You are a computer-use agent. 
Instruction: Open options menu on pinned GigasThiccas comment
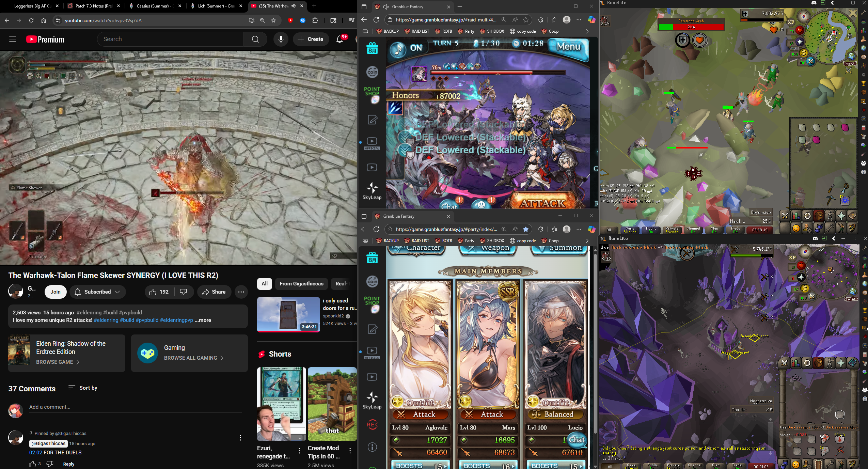[240, 438]
